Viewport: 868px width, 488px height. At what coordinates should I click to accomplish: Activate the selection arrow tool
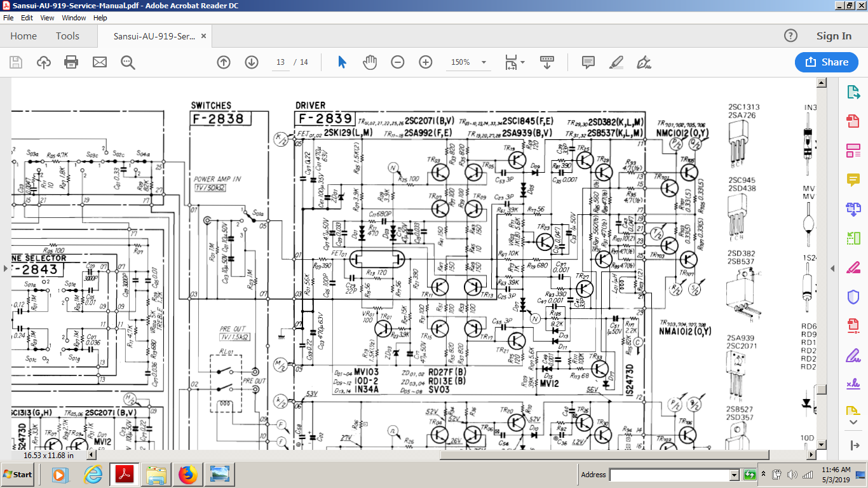pos(342,62)
